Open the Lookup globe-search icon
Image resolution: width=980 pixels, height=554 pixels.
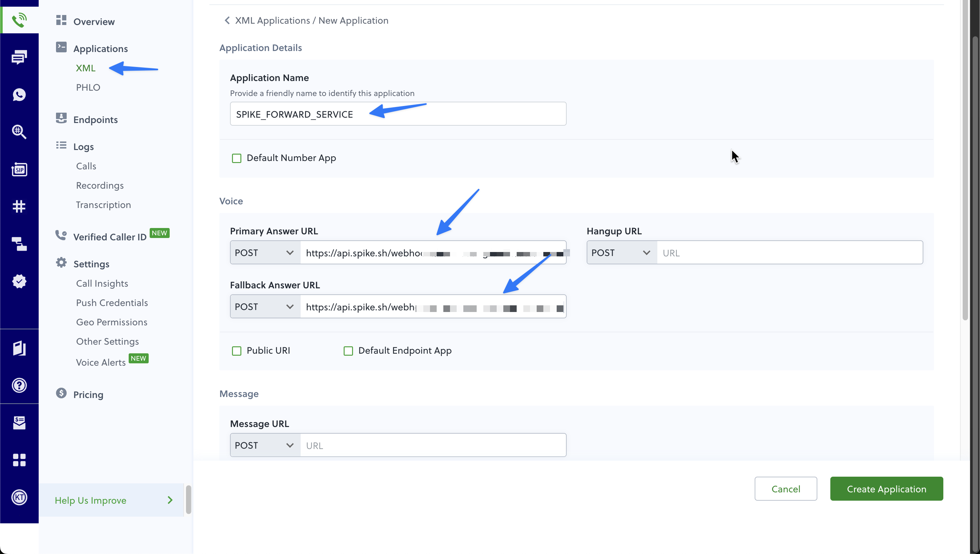pyautogui.click(x=19, y=132)
